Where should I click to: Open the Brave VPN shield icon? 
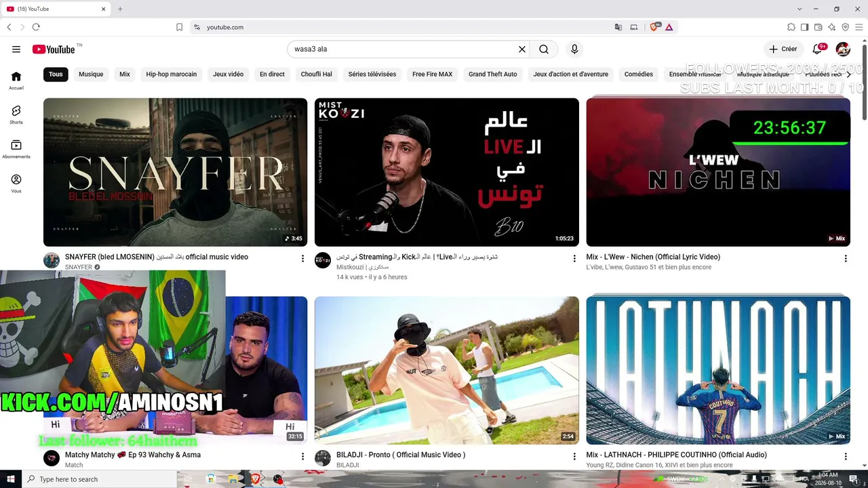pyautogui.click(x=846, y=27)
